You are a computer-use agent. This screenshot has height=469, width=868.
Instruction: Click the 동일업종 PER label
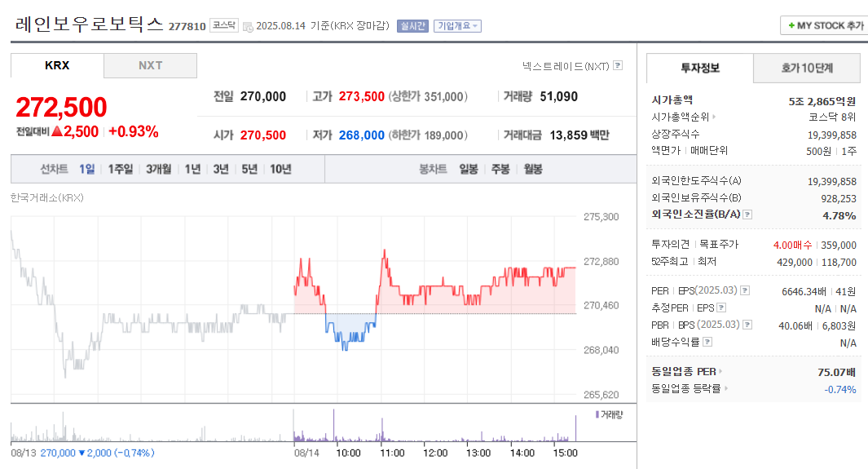coord(684,372)
